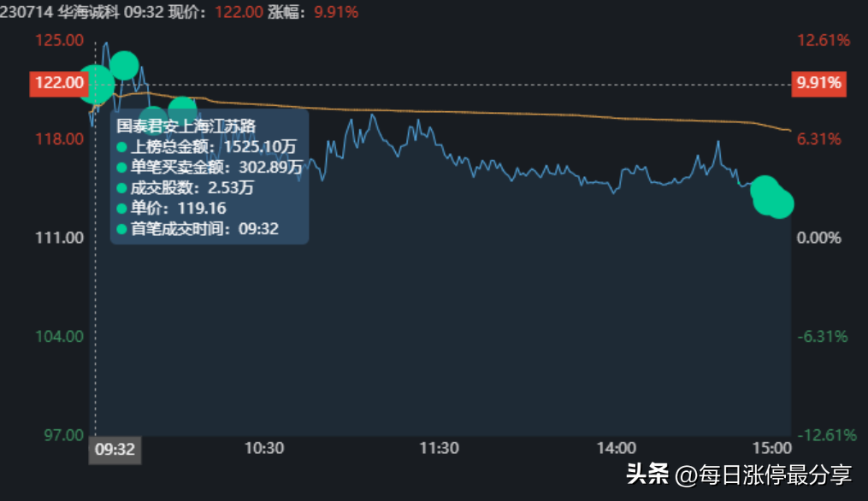
Task: Click the 11:30 time axis label
Action: (x=439, y=448)
